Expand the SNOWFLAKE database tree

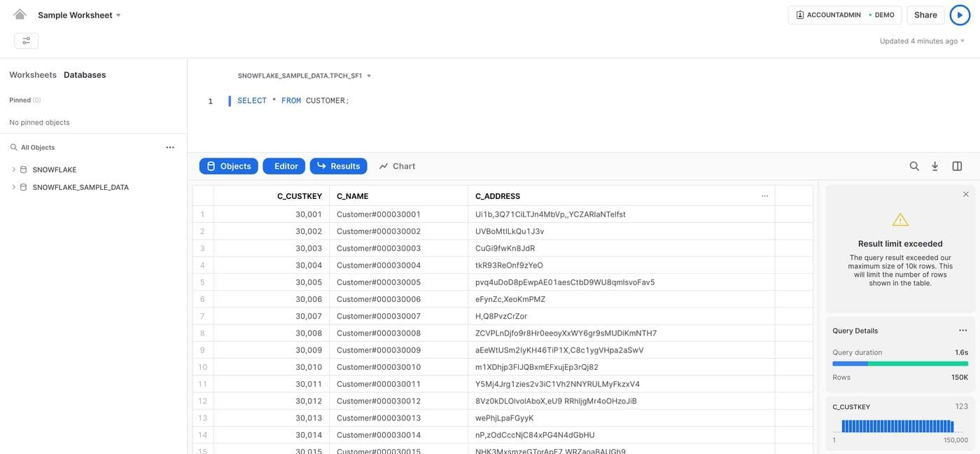pyautogui.click(x=14, y=170)
